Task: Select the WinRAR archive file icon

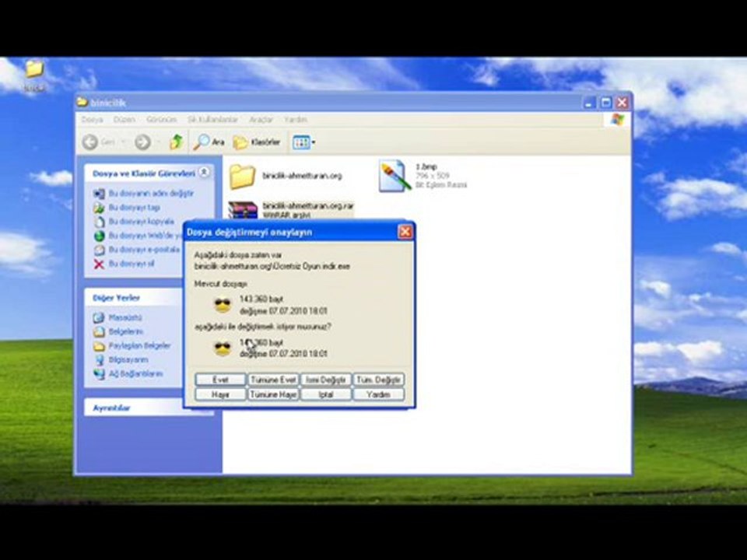Action: (x=243, y=210)
